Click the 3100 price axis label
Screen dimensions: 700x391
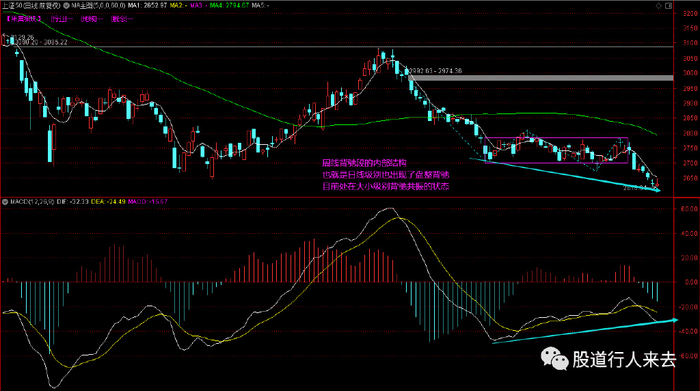pyautogui.click(x=690, y=43)
